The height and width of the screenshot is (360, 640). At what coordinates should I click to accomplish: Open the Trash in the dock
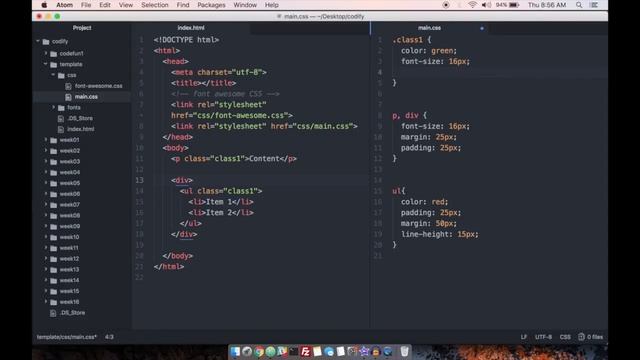(x=404, y=351)
